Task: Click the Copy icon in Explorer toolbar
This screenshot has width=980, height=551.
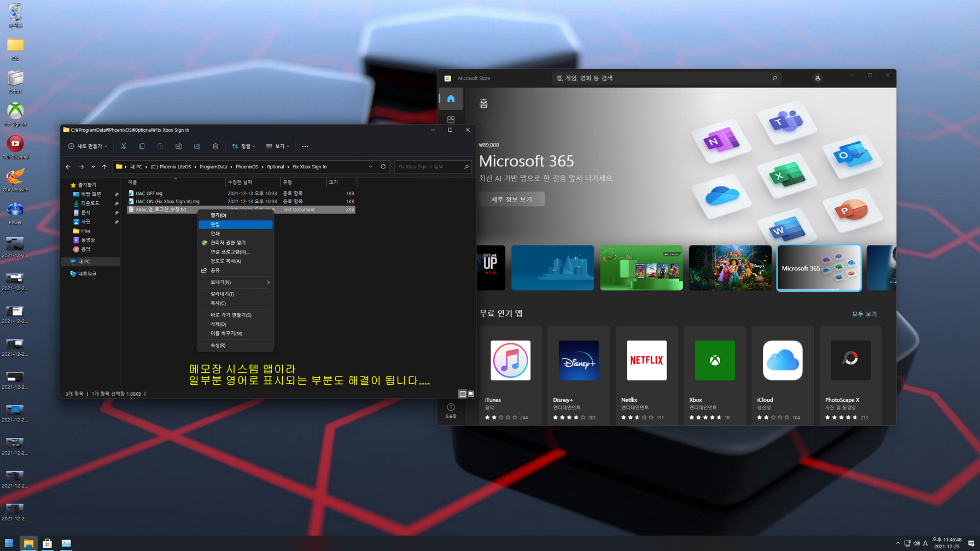Action: tap(142, 146)
